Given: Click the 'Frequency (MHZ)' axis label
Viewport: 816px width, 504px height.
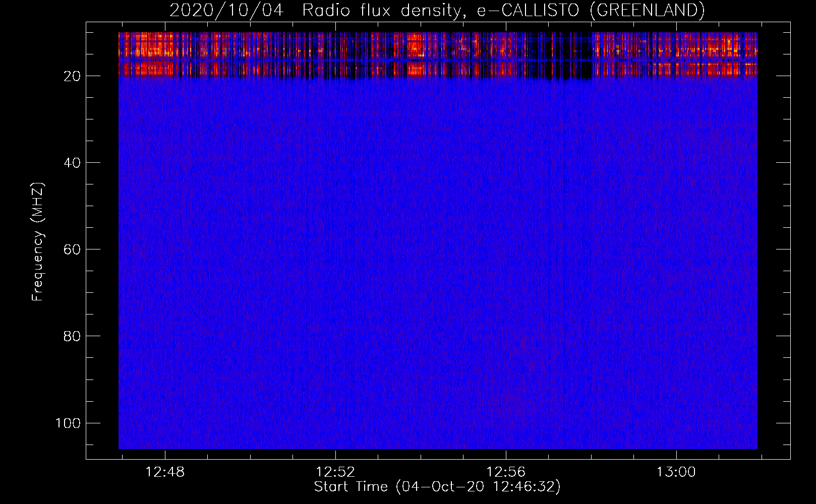Looking at the screenshot, I should coord(38,242).
